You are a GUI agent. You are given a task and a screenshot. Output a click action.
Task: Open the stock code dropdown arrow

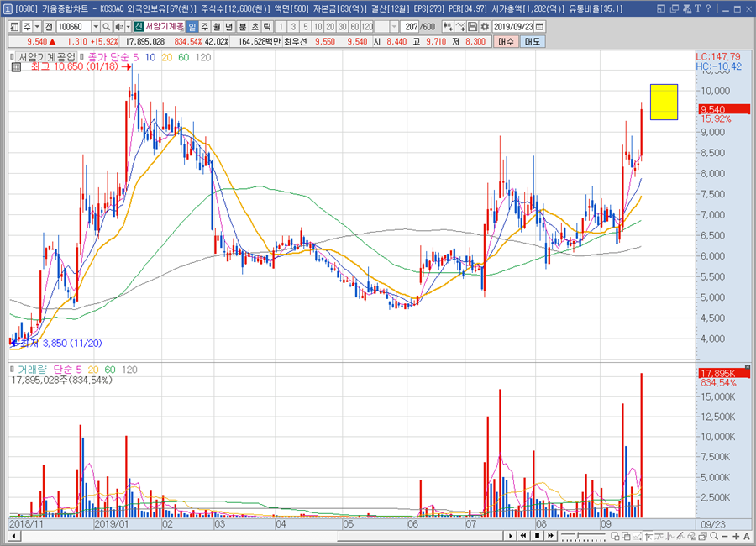coord(96,27)
